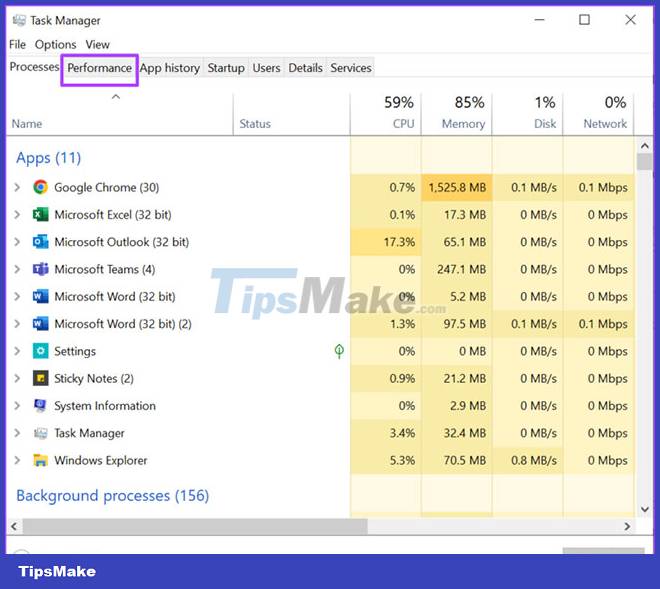Select the System Information row name

pos(105,406)
